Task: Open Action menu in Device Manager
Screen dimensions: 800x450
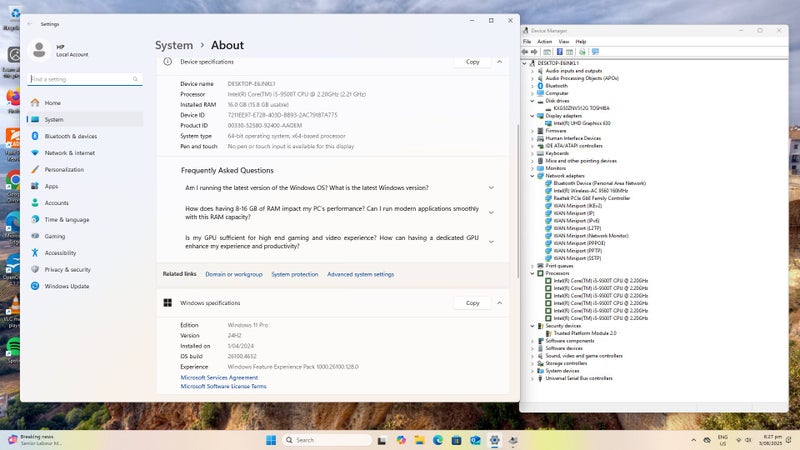Action: coord(544,42)
